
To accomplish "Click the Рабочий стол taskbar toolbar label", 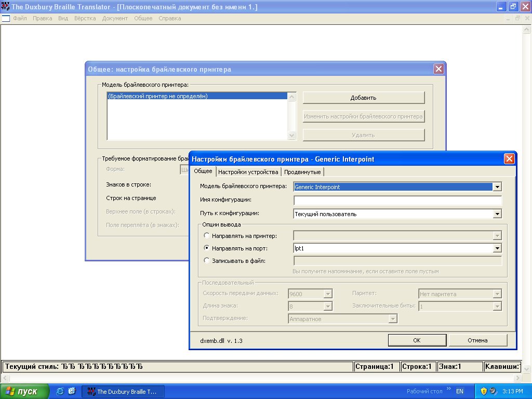I will click(424, 391).
